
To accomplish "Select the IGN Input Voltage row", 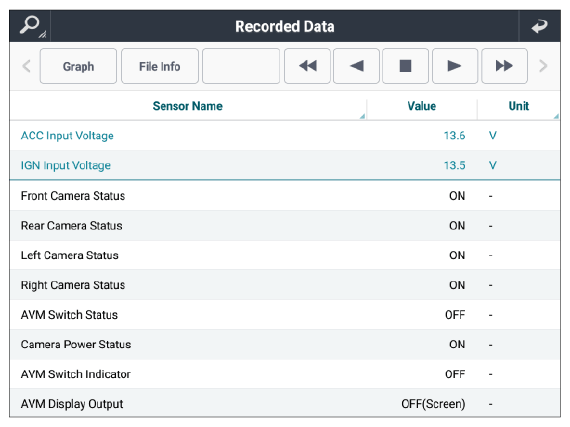I will 285,165.
